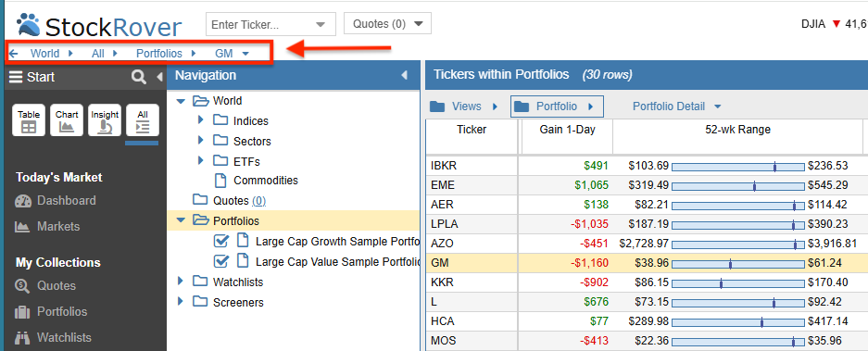Switch to Insight layout button
868x351 pixels.
click(105, 120)
